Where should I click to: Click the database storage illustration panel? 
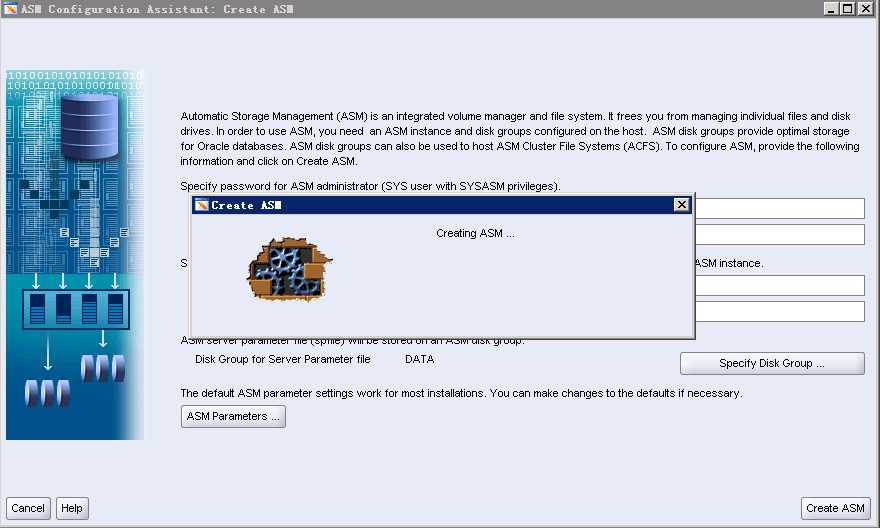(x=75, y=255)
